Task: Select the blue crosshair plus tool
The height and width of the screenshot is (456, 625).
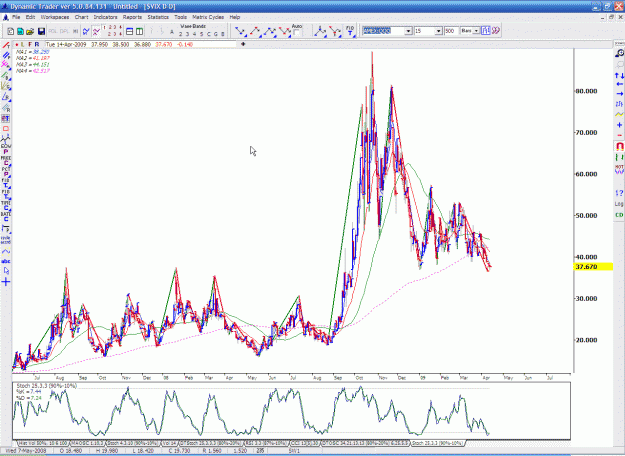Action: pyautogui.click(x=6, y=282)
